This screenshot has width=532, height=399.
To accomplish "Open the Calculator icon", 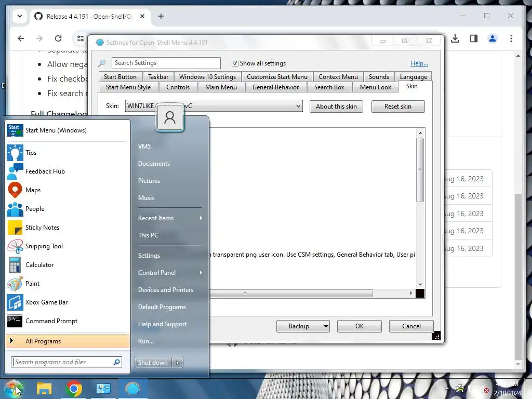I will (15, 265).
